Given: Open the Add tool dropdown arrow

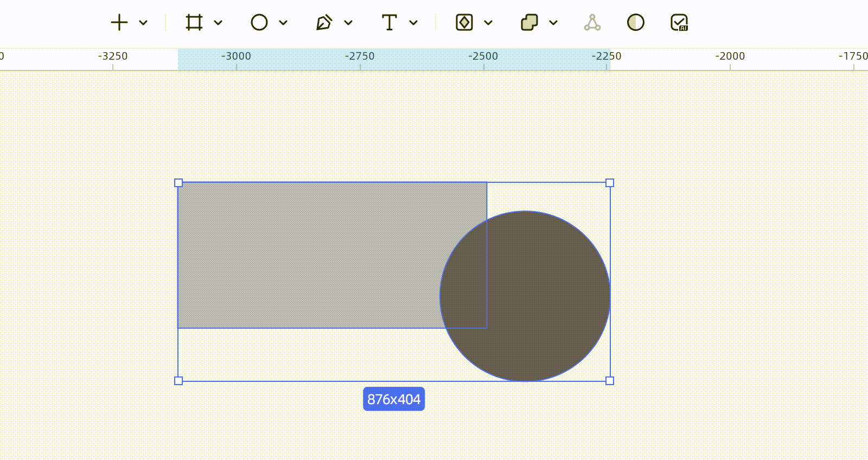Looking at the screenshot, I should [x=143, y=23].
